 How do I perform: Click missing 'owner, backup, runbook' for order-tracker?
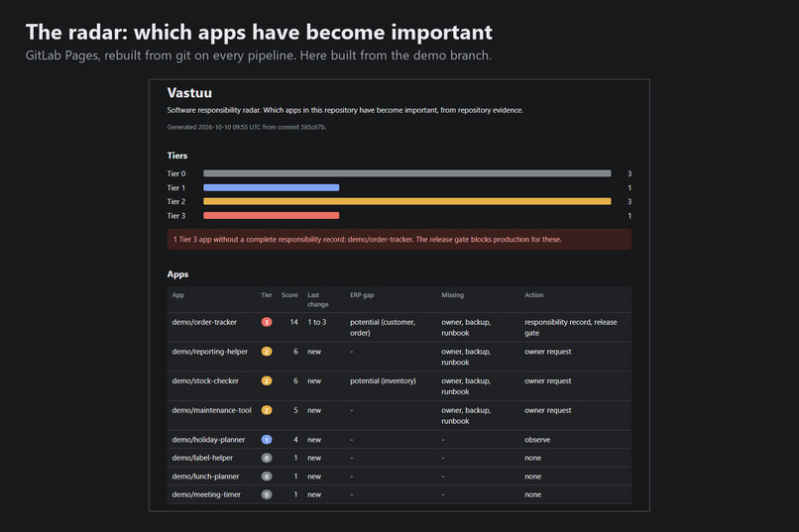tap(466, 327)
